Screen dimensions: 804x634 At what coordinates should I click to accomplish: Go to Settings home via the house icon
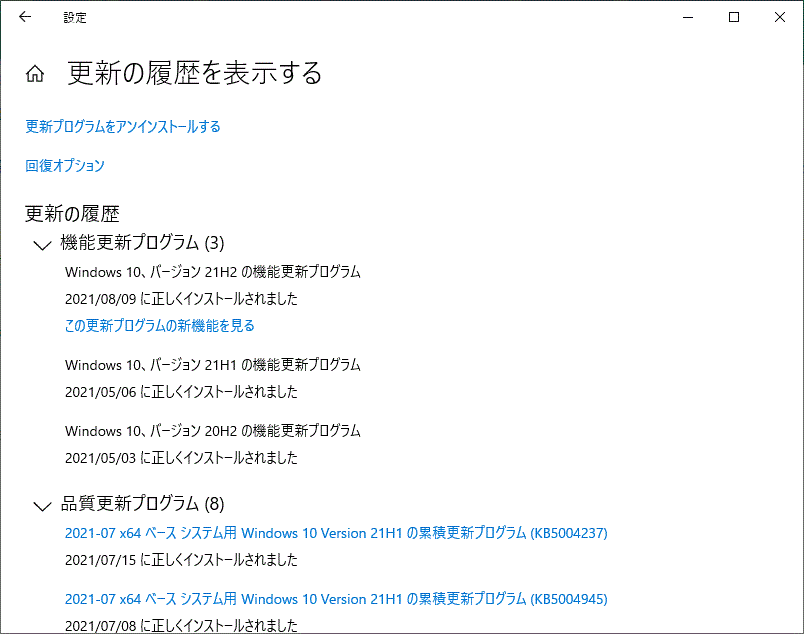[x=35, y=74]
